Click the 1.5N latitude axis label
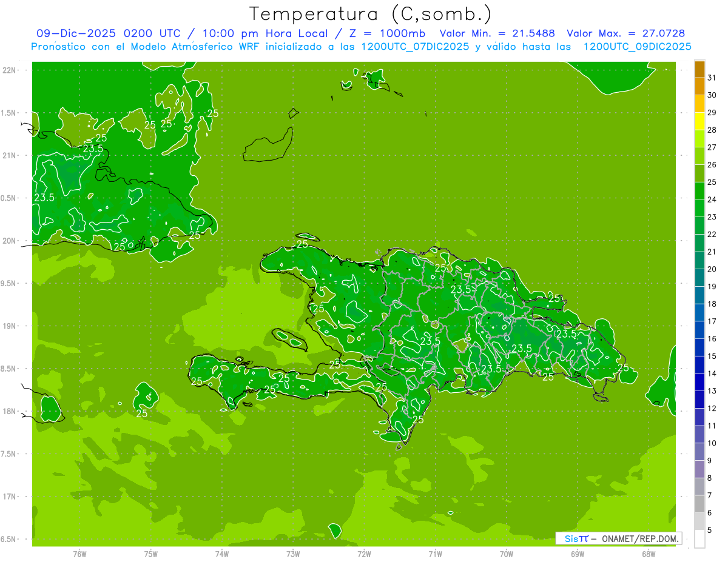Screen dimensions: 728x562 click(9, 113)
